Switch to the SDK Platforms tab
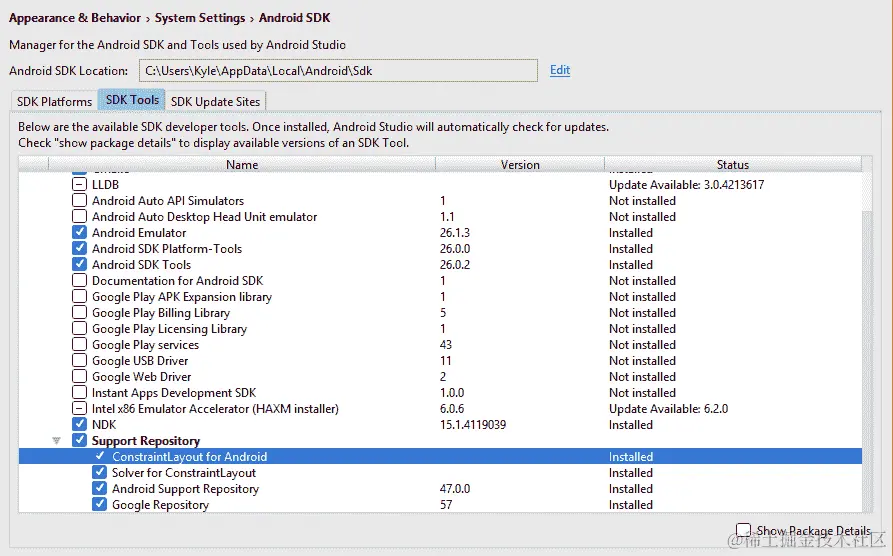Screen dimensions: 893x556 pyautogui.click(x=54, y=101)
